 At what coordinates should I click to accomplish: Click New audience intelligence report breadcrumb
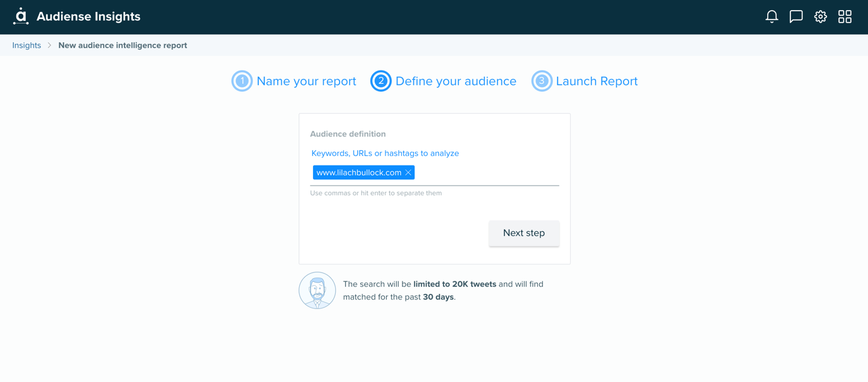pyautogui.click(x=123, y=45)
